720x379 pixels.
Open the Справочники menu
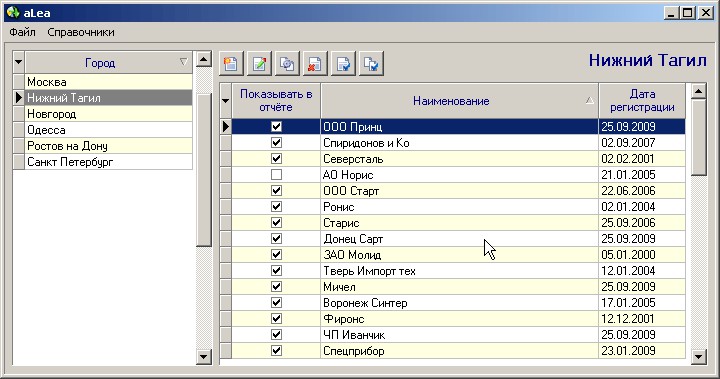pyautogui.click(x=81, y=32)
